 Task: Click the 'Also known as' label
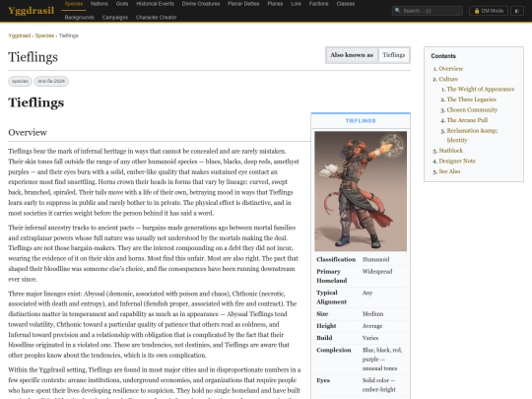[x=352, y=55]
